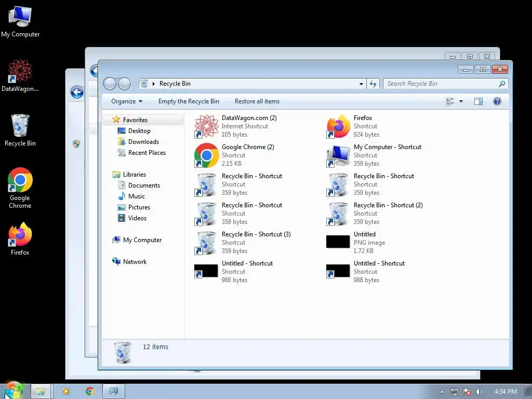The height and width of the screenshot is (399, 532).
Task: Click the Windows Explorer taskbar icon
Action: click(41, 392)
